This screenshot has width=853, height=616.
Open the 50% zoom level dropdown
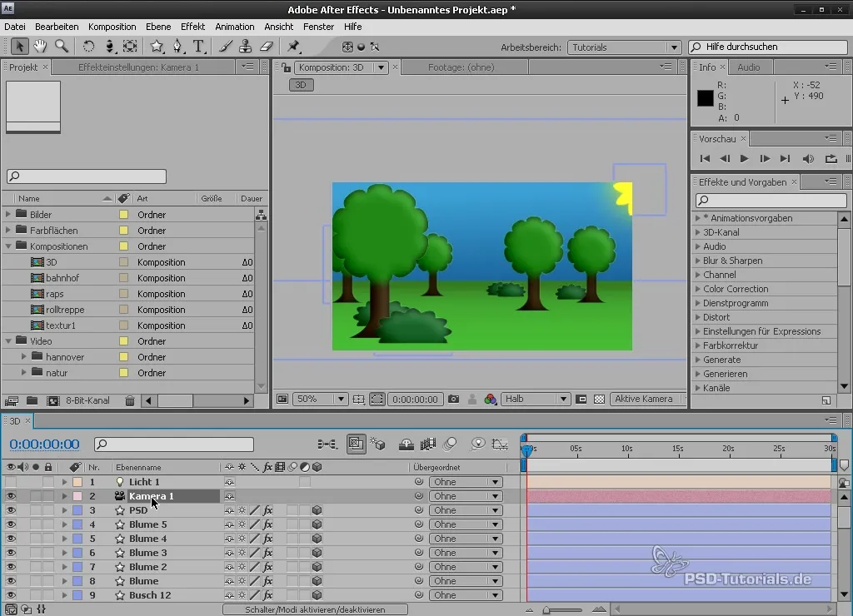321,400
